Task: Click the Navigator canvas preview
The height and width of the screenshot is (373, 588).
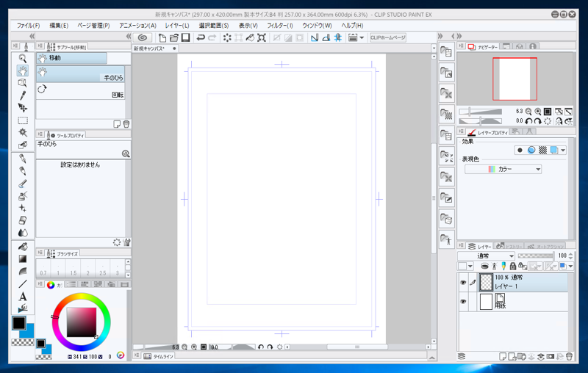Action: click(x=514, y=79)
